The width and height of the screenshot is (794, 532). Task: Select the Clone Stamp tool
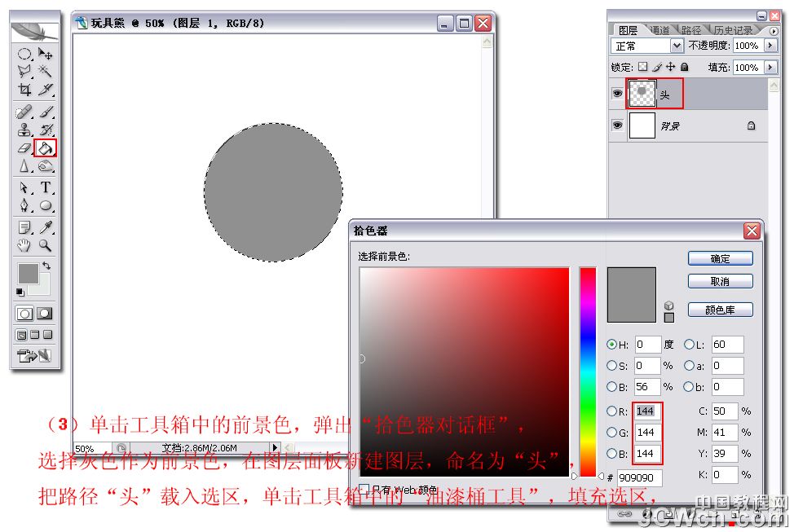(x=24, y=130)
